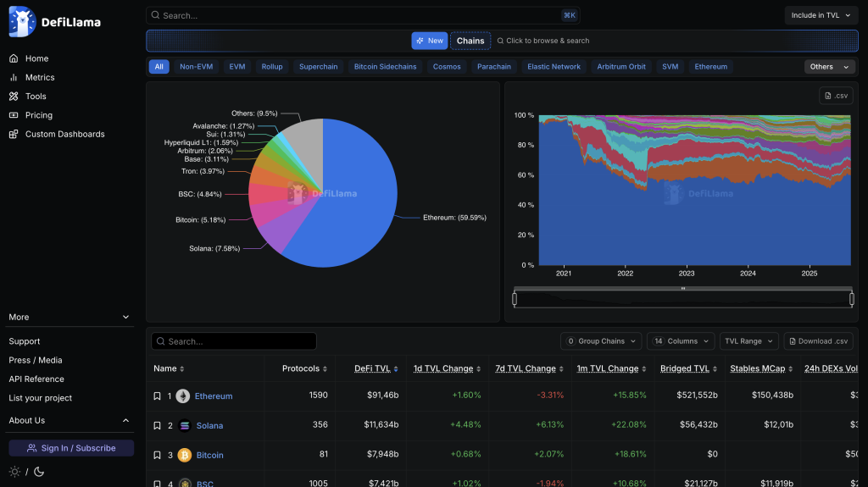Click the DefiLlama logo

(54, 22)
